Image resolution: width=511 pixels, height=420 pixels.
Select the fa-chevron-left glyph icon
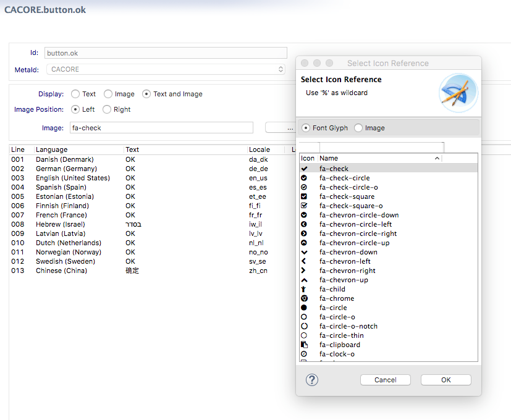[x=304, y=261]
